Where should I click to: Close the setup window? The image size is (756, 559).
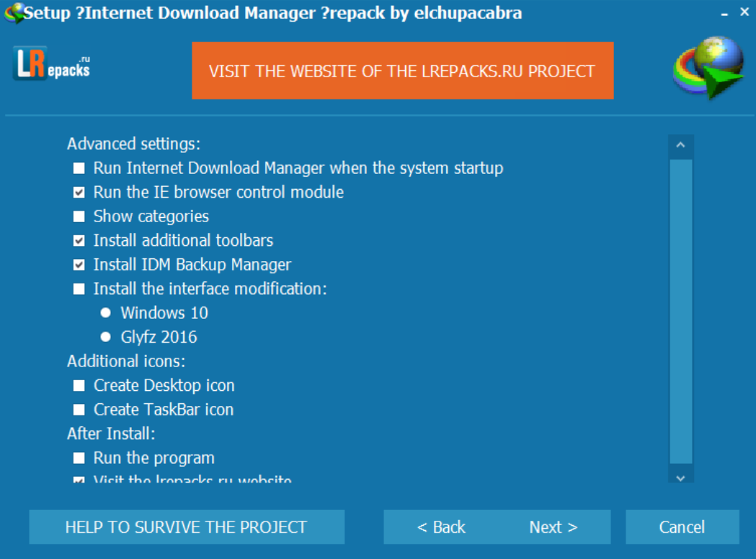coord(744,12)
